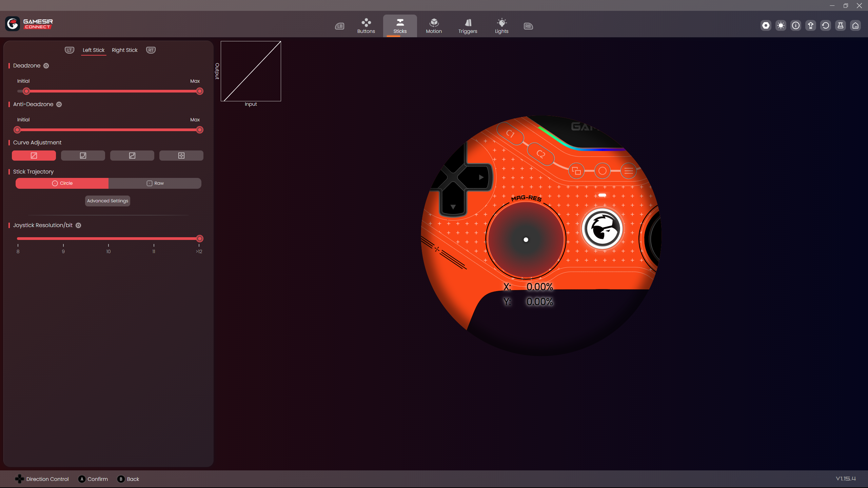
Task: Select the fourth curve preset, the custom curve
Action: click(x=181, y=156)
